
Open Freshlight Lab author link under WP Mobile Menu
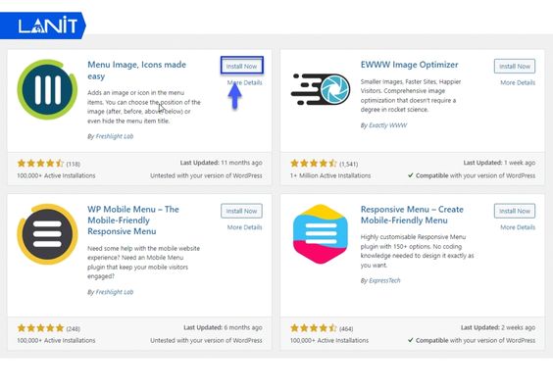[x=115, y=292]
